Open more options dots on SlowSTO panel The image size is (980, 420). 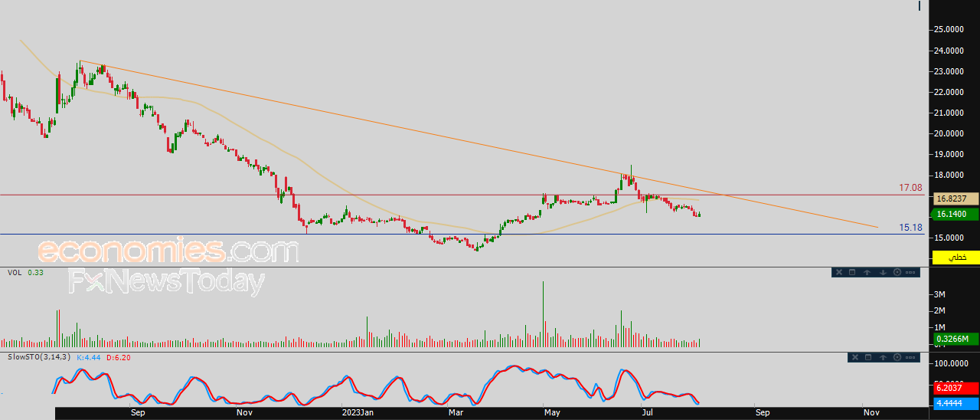point(910,357)
